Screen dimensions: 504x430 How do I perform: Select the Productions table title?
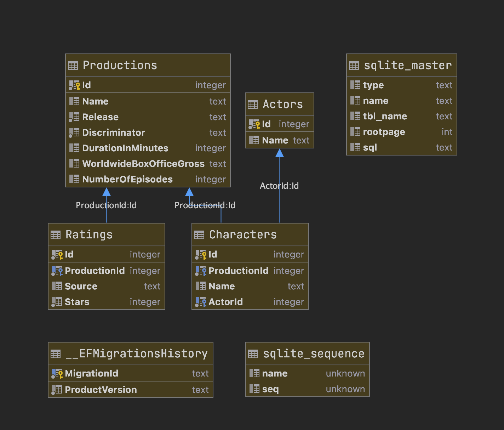(120, 65)
